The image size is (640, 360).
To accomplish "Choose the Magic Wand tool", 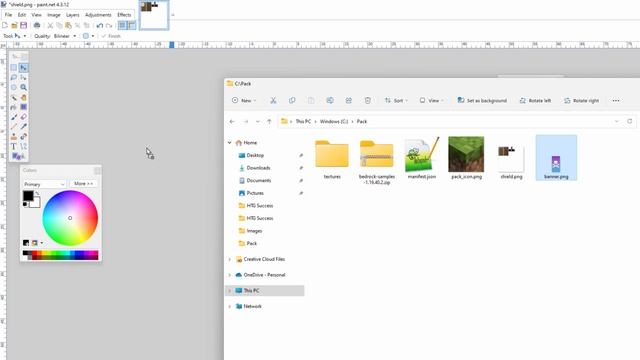I will [14, 97].
